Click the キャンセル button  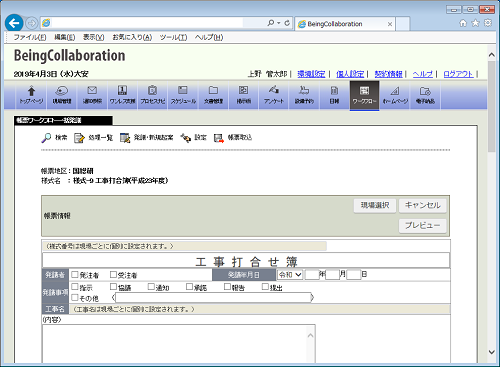click(x=423, y=205)
